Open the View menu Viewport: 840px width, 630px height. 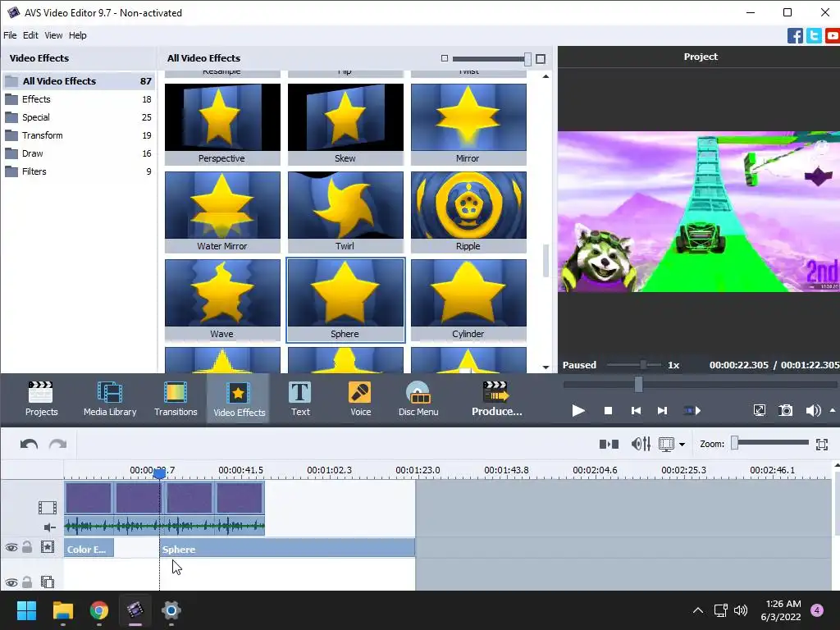(53, 35)
